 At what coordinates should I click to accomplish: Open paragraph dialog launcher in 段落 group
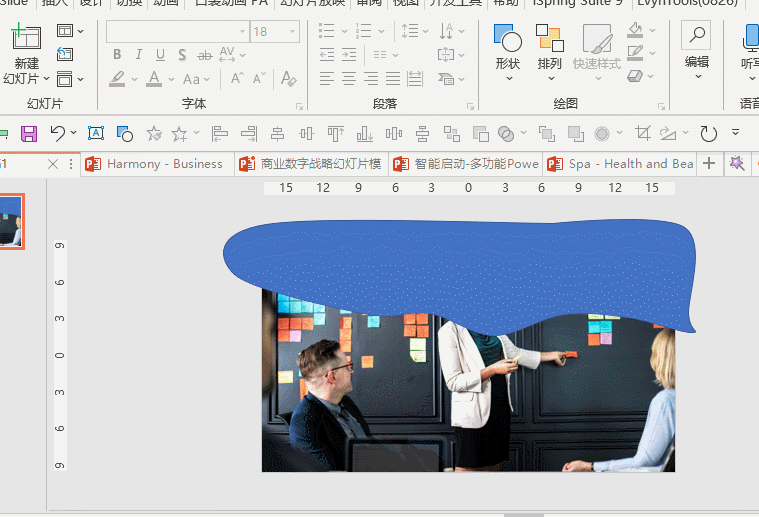click(470, 106)
